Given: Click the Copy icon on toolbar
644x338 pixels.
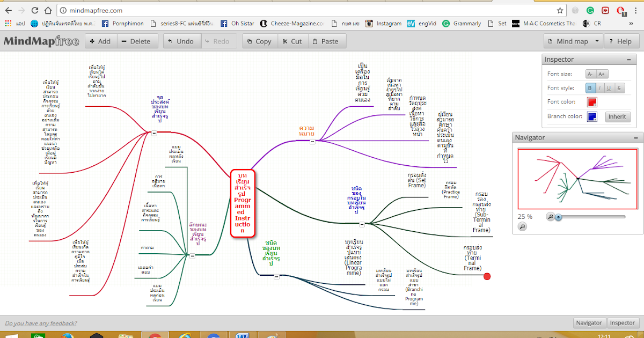Looking at the screenshot, I should 250,41.
